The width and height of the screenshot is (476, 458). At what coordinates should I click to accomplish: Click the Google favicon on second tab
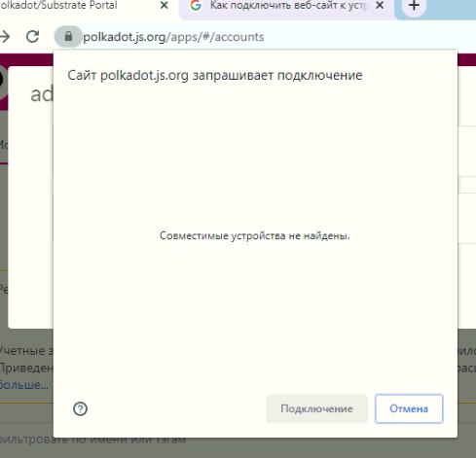coord(196,5)
